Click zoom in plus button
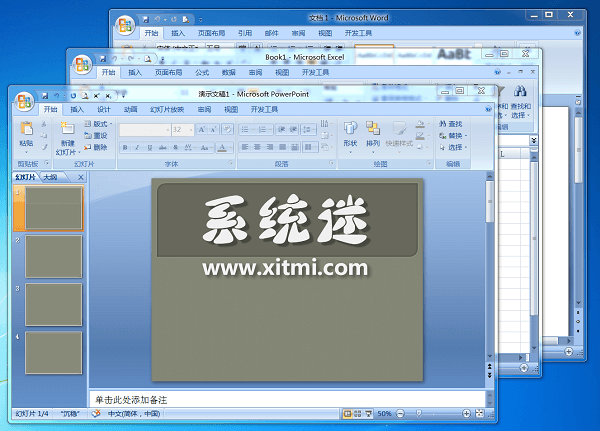This screenshot has height=431, width=600. 466,414
